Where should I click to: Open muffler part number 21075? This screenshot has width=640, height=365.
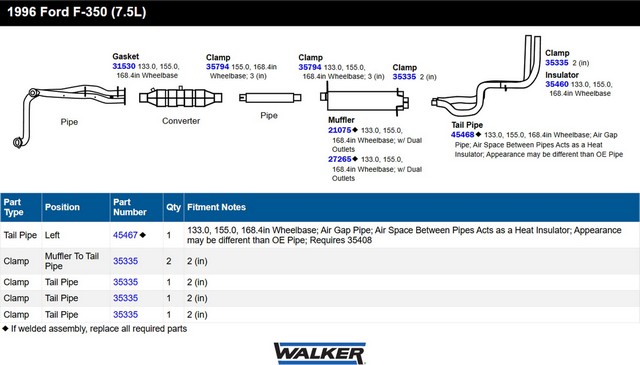click(340, 130)
